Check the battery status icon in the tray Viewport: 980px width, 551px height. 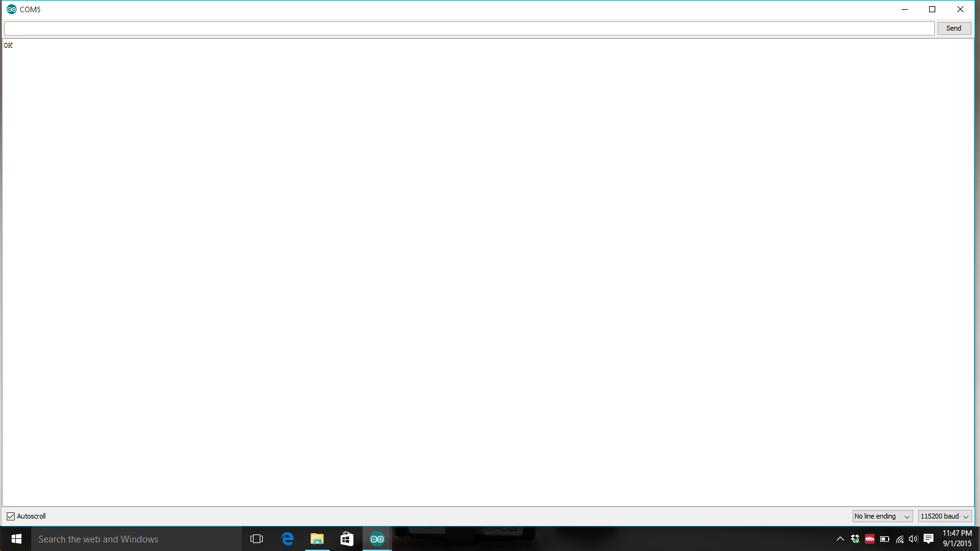884,539
